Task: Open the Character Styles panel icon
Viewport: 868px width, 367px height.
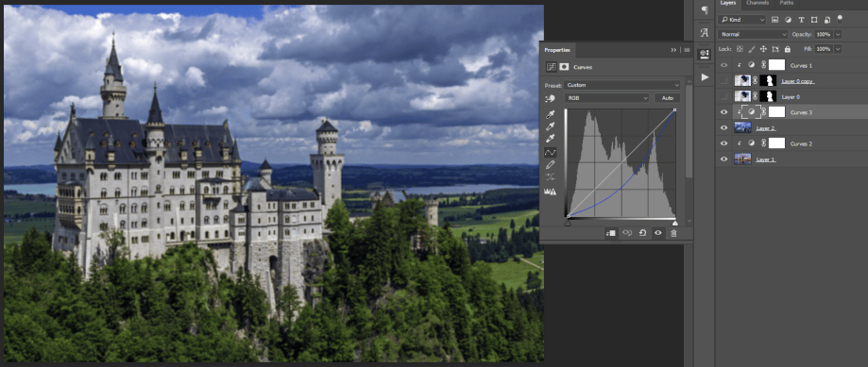Action: tap(705, 33)
